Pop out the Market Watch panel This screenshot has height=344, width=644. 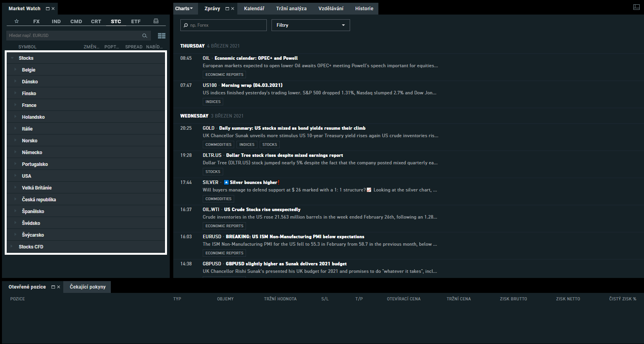click(x=48, y=9)
